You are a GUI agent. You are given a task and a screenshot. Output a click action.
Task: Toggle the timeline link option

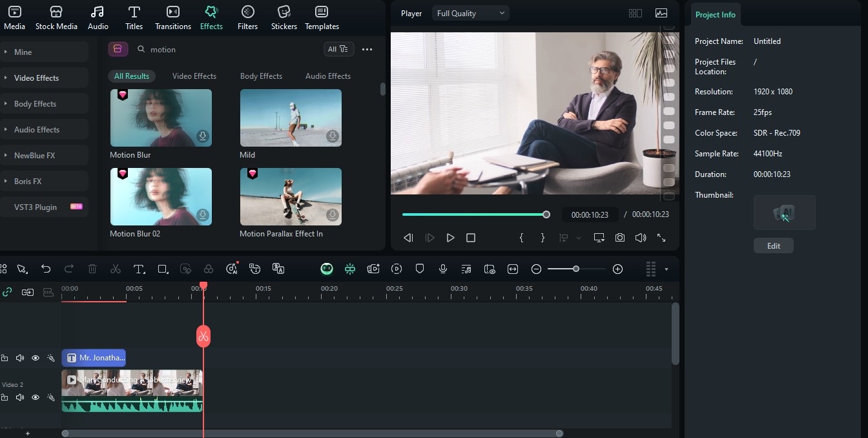(x=7, y=292)
